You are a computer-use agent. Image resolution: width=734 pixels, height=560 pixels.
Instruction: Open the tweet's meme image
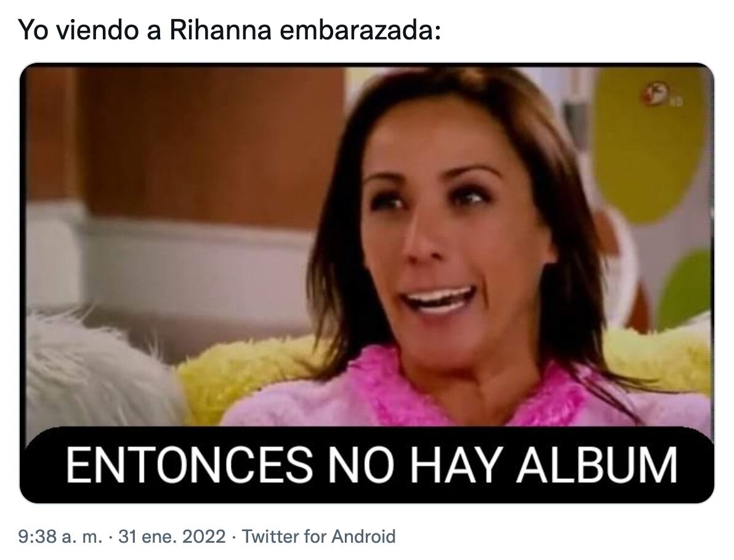[366, 283]
